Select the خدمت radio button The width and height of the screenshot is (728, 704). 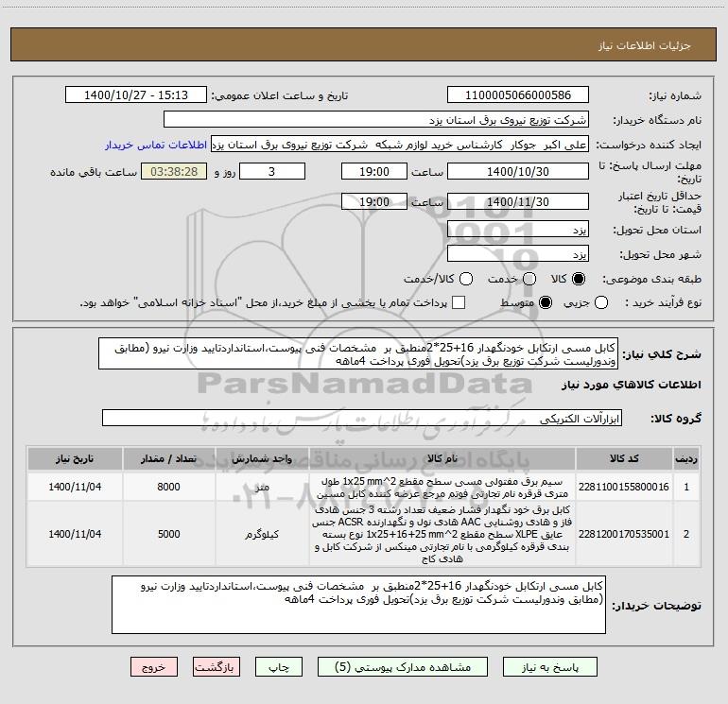coord(529,279)
